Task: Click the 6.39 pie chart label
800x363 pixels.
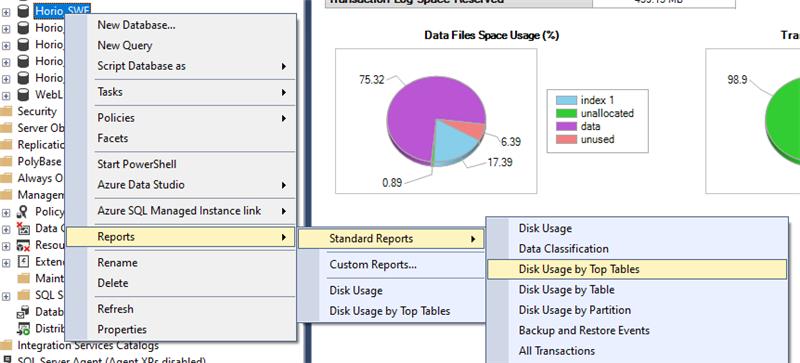Action: coord(511,141)
